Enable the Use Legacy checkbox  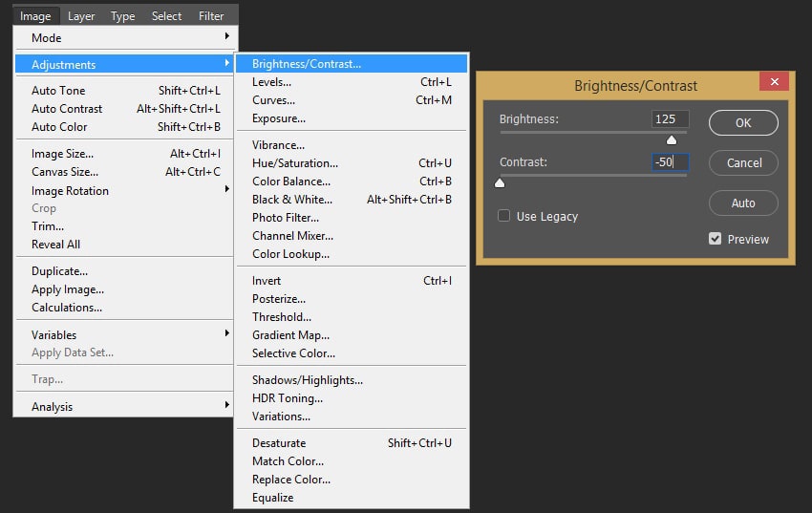pyautogui.click(x=504, y=216)
